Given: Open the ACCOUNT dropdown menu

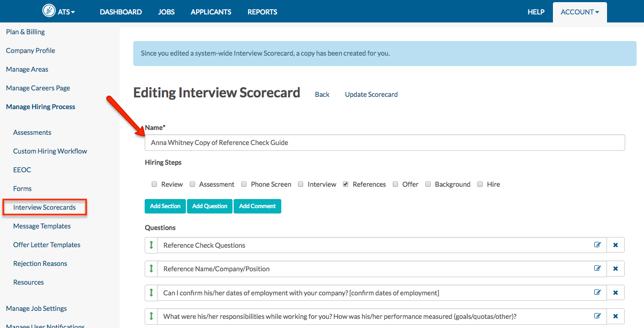Looking at the screenshot, I should pyautogui.click(x=579, y=11).
